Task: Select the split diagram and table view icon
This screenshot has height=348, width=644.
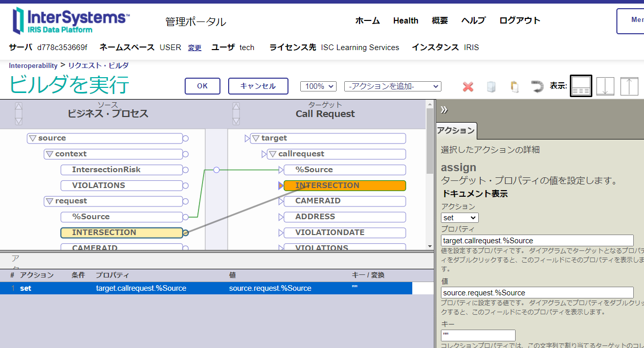Action: tap(581, 86)
